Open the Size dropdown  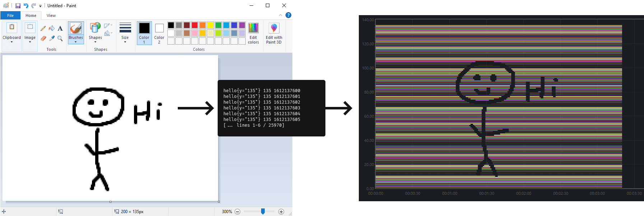(125, 33)
